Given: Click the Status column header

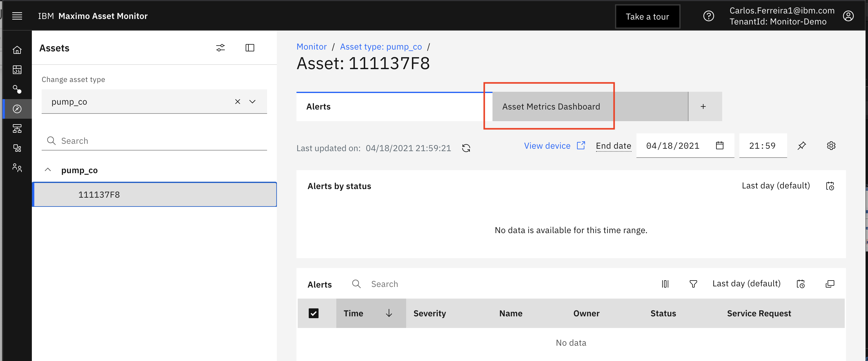Looking at the screenshot, I should tap(663, 313).
